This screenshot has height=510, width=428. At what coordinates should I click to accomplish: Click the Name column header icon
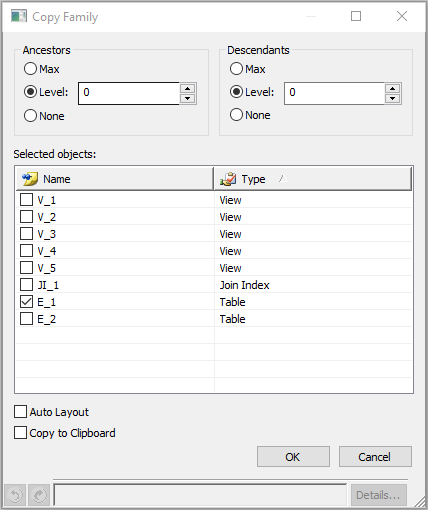30,179
